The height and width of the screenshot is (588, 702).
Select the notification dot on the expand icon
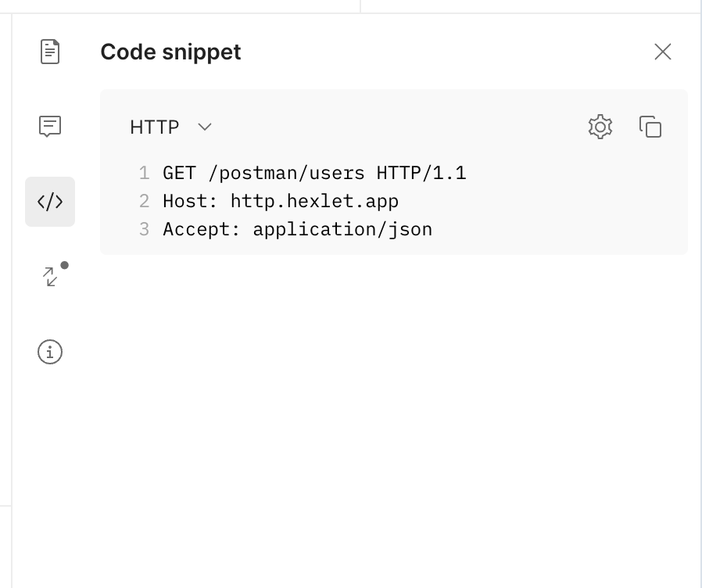(64, 265)
